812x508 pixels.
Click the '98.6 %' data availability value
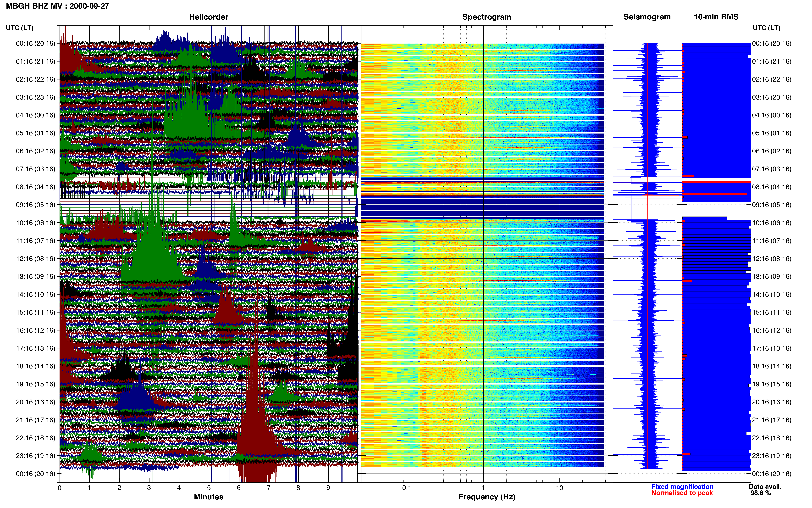pyautogui.click(x=761, y=493)
